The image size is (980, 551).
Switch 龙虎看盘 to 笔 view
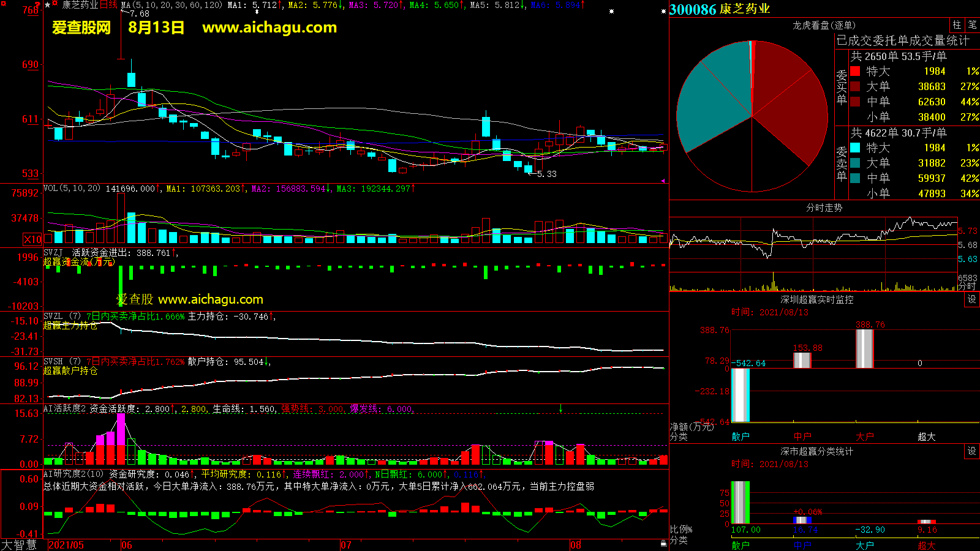click(x=972, y=24)
